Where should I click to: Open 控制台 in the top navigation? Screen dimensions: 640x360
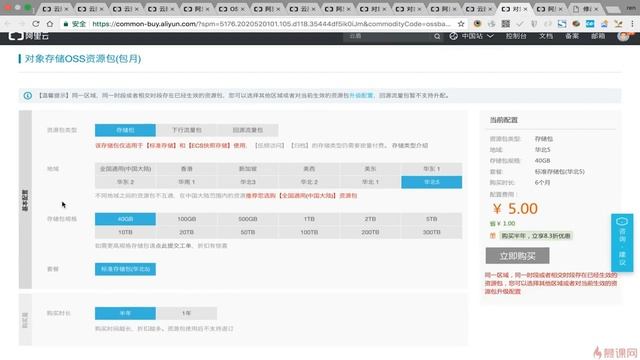pos(516,36)
